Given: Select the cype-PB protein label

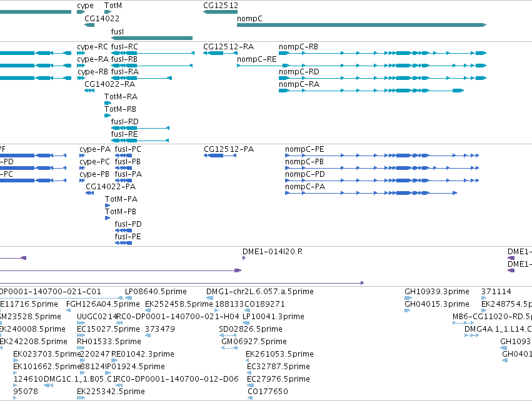Looking at the screenshot, I should click(x=94, y=174).
